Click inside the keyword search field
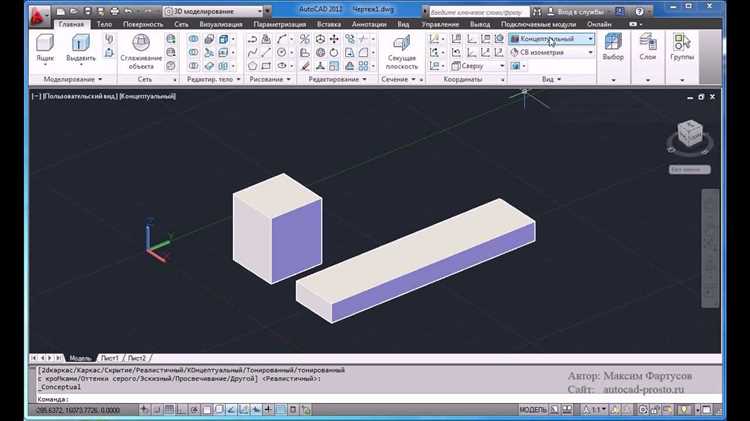This screenshot has width=750, height=421. click(x=479, y=11)
